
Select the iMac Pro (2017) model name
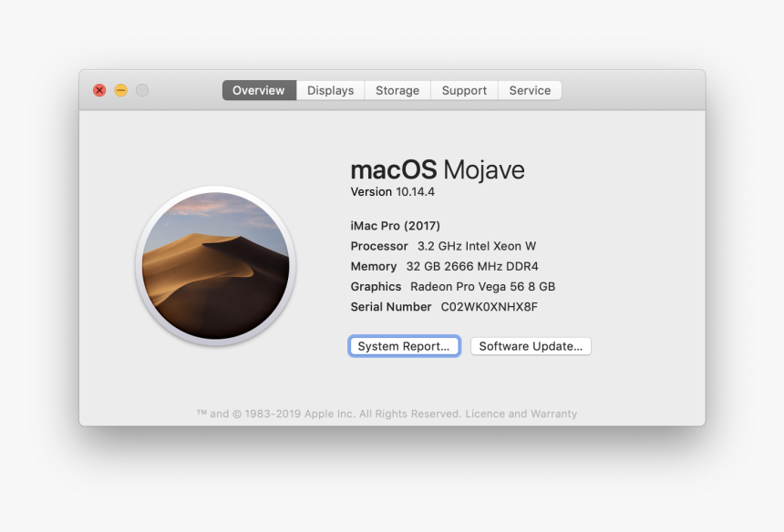[x=394, y=225]
